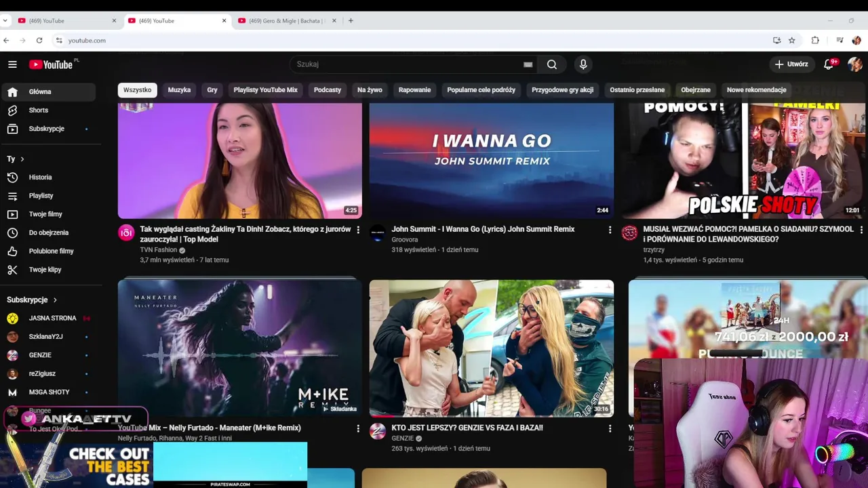Open I Wanna Go John Summit thumbnail

[492, 161]
